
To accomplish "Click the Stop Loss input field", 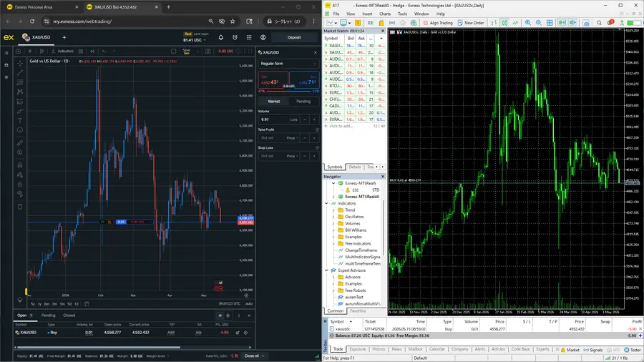I will click(x=272, y=156).
